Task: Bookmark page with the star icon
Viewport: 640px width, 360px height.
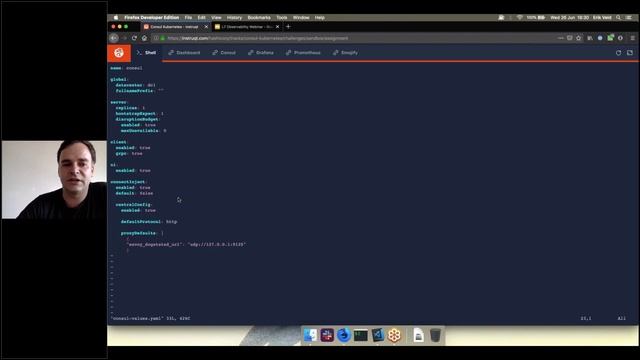Action: coord(579,38)
